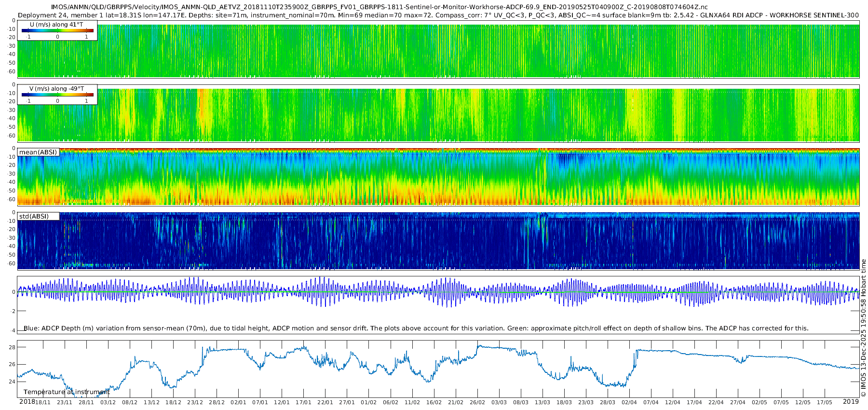Select the 28/12 date tick

tap(217, 402)
